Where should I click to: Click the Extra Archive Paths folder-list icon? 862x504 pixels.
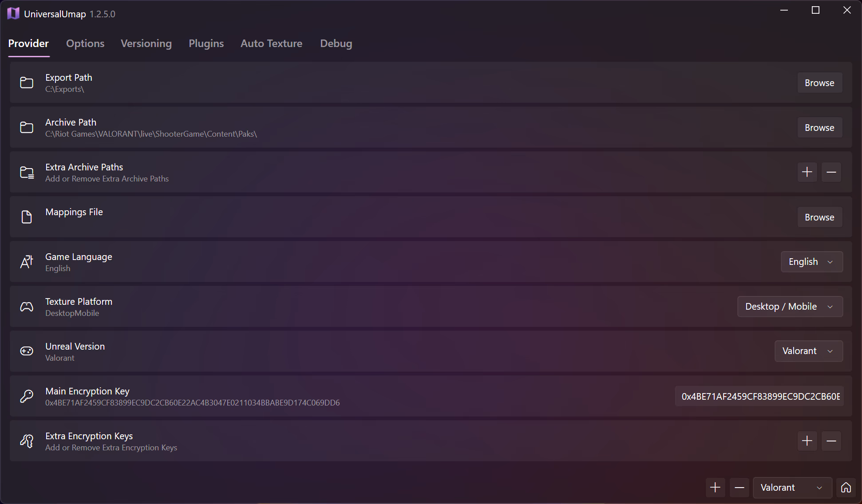pyautogui.click(x=27, y=172)
